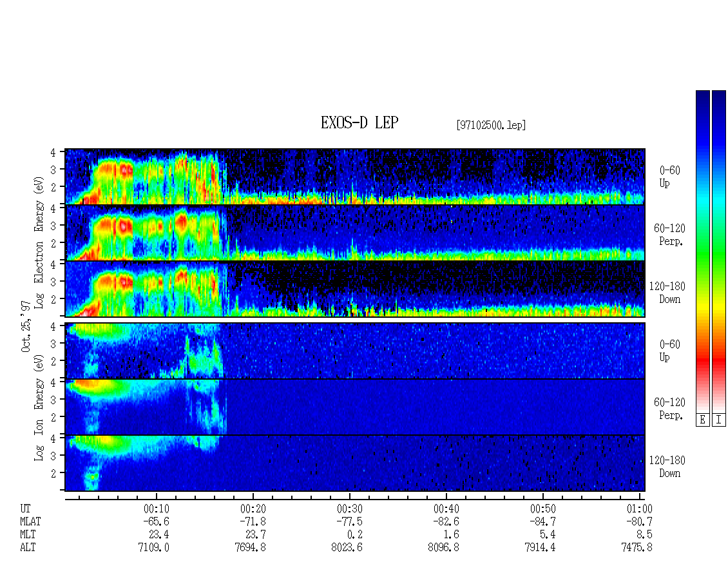
Task: Click MLT value 23.7
Action: click(x=256, y=535)
